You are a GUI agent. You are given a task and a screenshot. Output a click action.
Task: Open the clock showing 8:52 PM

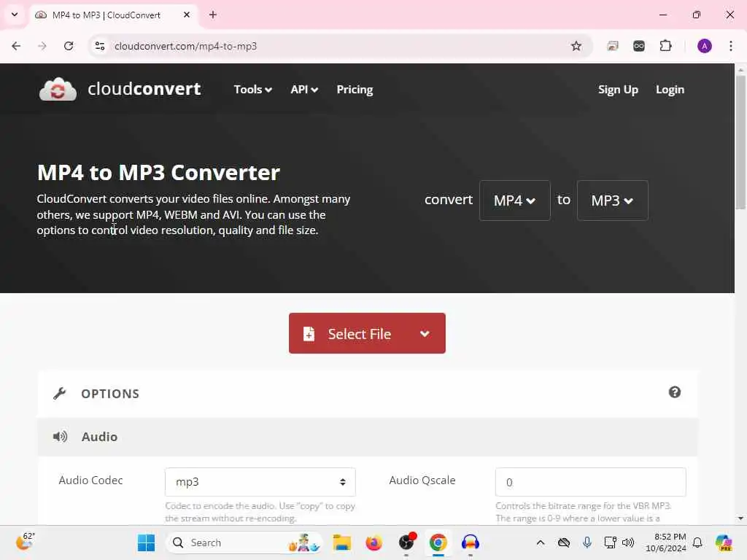pos(665,542)
